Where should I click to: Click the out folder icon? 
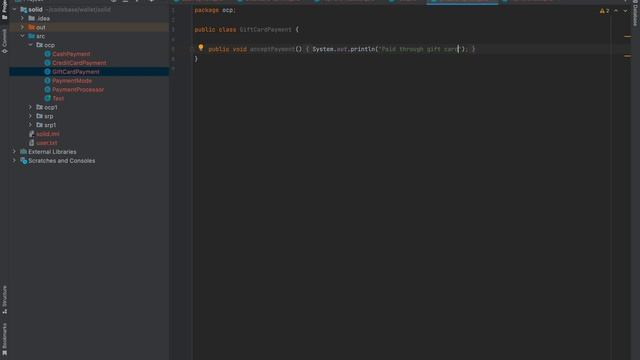31,27
